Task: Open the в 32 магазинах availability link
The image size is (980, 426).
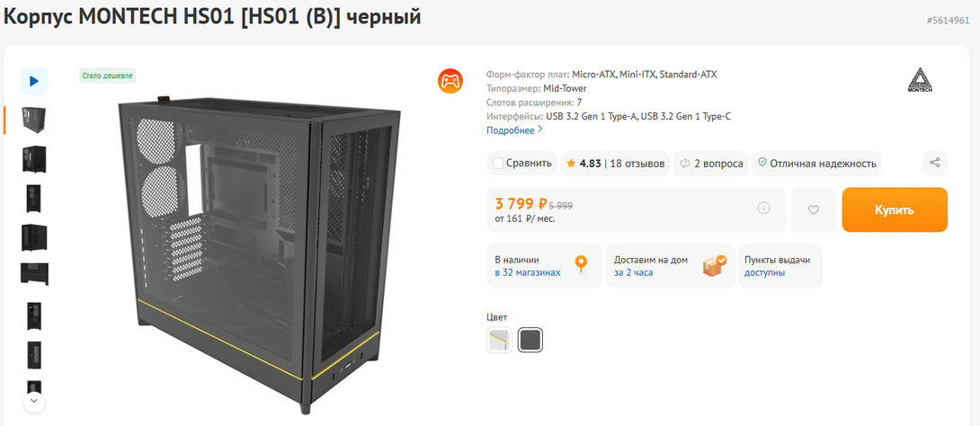Action: coord(527,272)
